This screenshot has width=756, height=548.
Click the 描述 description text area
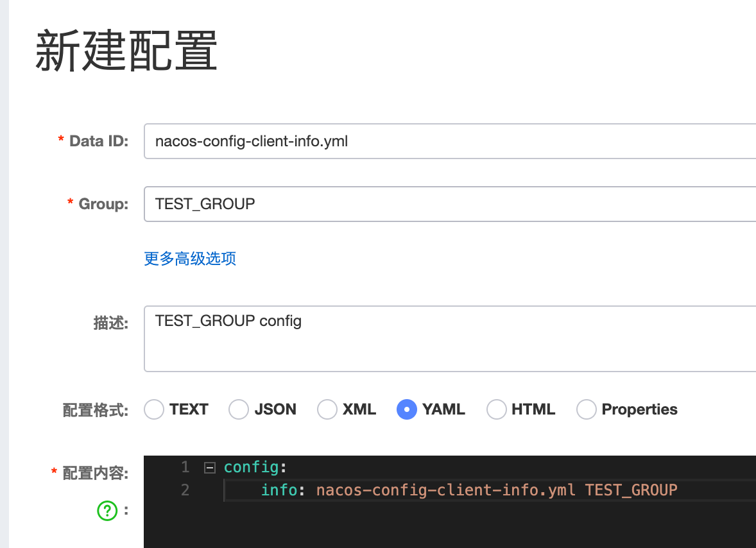[x=450, y=339]
